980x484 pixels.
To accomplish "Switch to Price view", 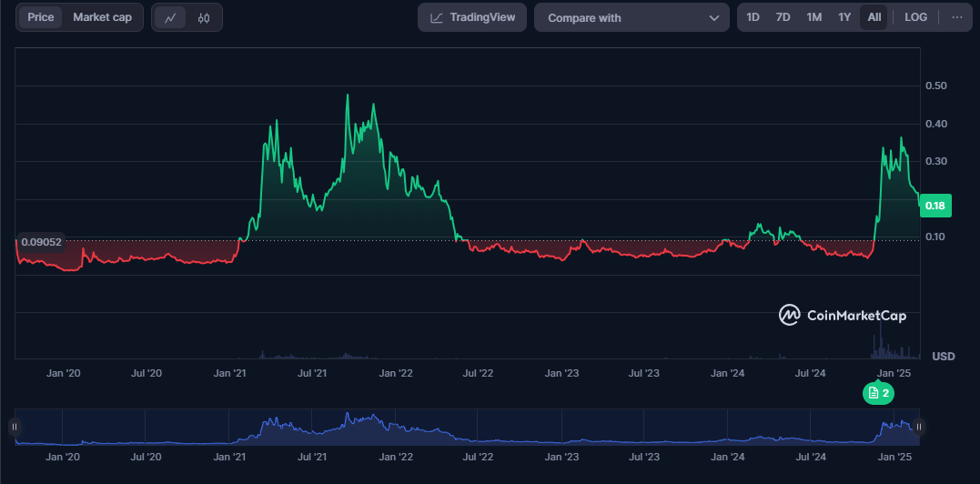I will coord(40,17).
